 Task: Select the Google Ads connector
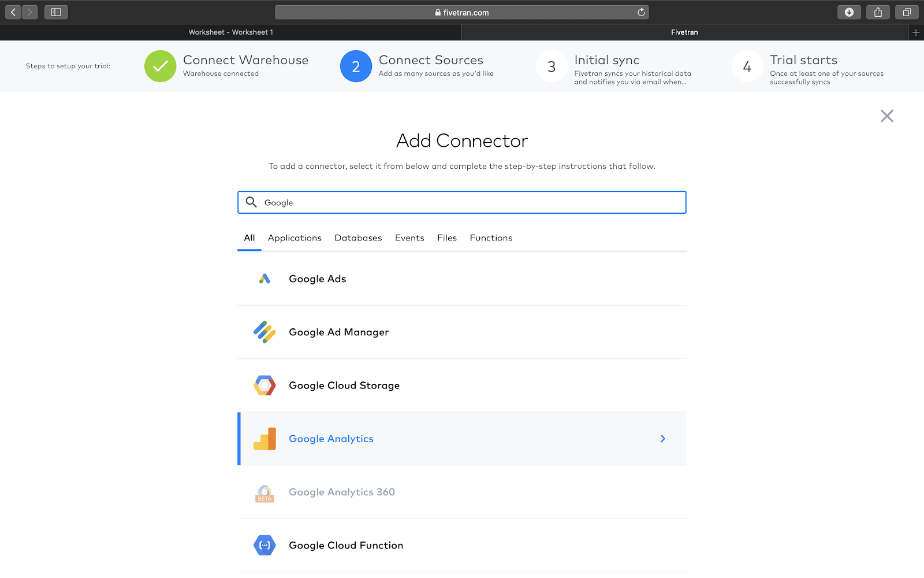(462, 279)
